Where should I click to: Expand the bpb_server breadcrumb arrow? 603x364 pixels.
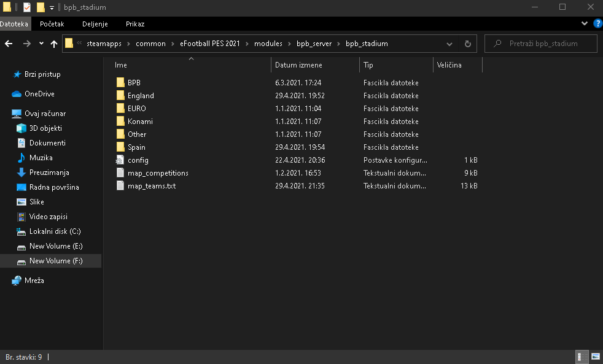click(x=338, y=44)
